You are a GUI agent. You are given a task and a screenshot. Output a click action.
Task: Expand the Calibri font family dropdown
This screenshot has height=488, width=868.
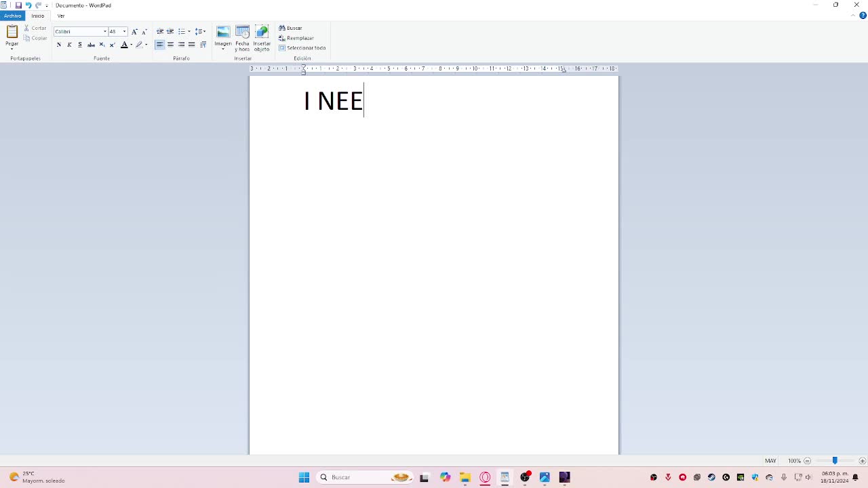[105, 32]
